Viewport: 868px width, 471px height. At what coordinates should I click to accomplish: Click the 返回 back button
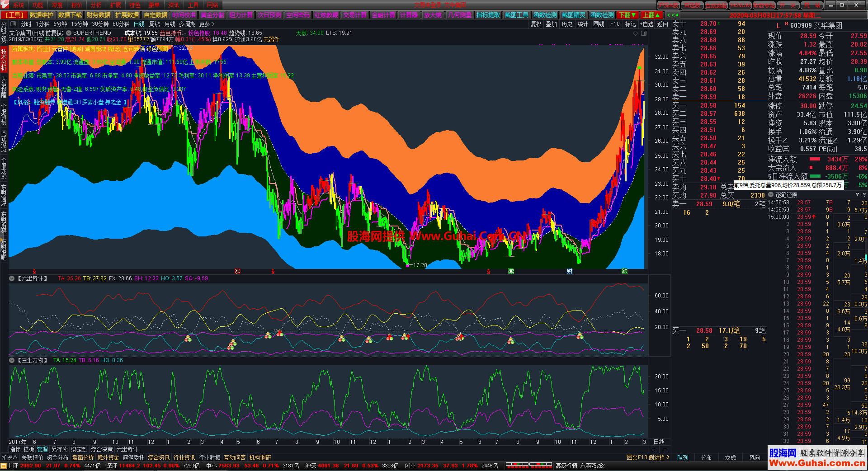click(662, 24)
